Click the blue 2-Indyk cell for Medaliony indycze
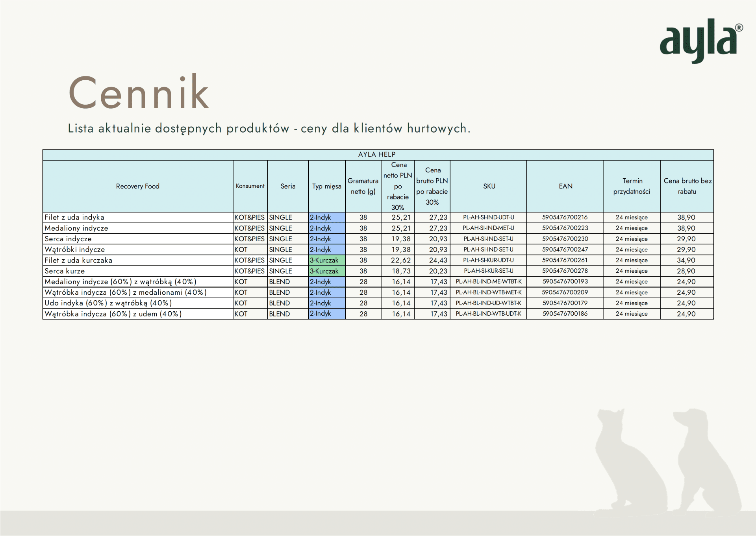This screenshot has height=536, width=756. coord(326,228)
